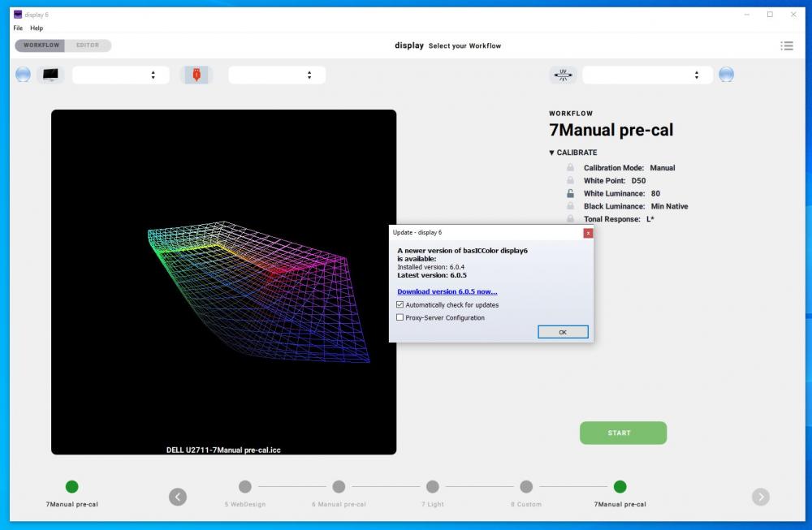This screenshot has height=530, width=812.
Task: Switch to EDITOR mode
Action: [x=88, y=45]
